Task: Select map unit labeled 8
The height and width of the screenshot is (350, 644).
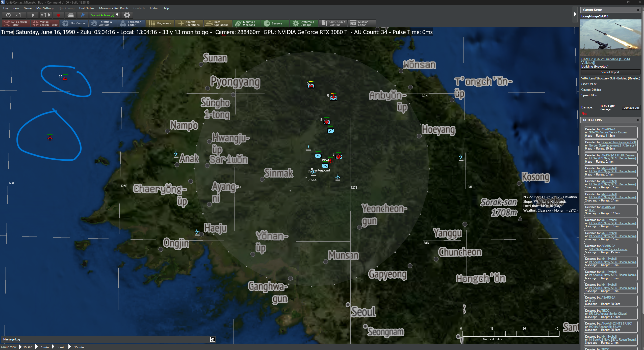Action: pos(333,97)
